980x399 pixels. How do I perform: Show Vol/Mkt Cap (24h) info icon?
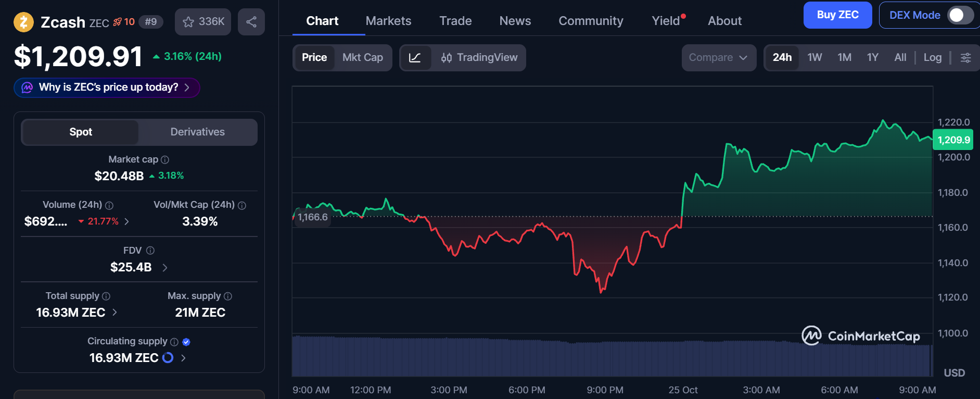click(x=242, y=206)
